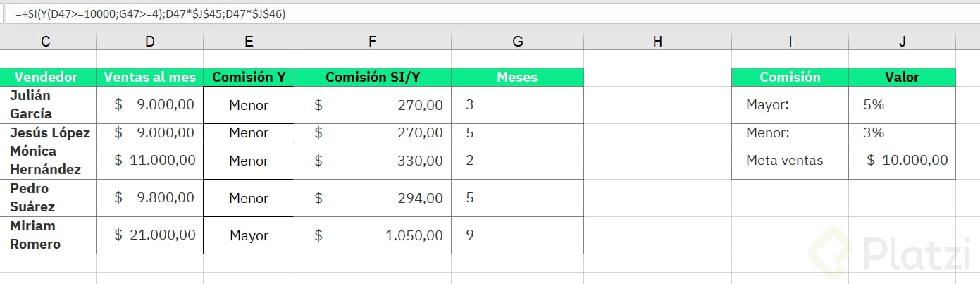Select the Comisión SI/Y header cell
The height and width of the screenshot is (284, 980).
pyautogui.click(x=372, y=77)
